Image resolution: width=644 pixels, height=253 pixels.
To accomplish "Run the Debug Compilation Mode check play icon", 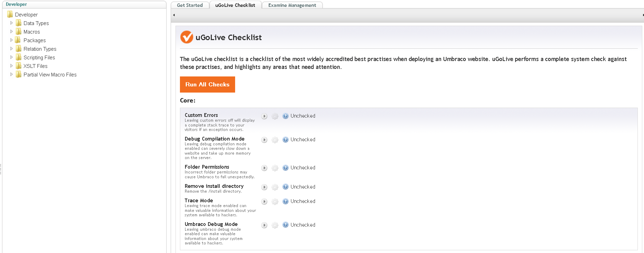I will 264,140.
